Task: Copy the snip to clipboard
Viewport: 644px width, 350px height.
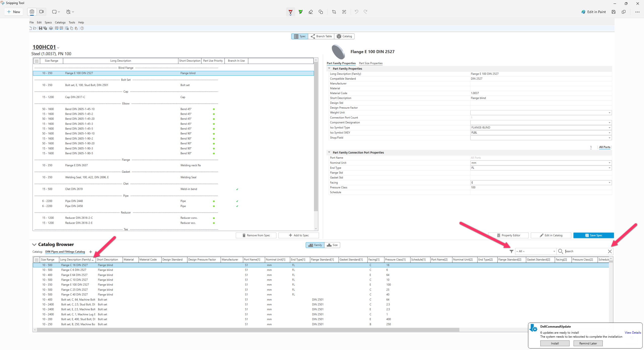Action: (624, 12)
